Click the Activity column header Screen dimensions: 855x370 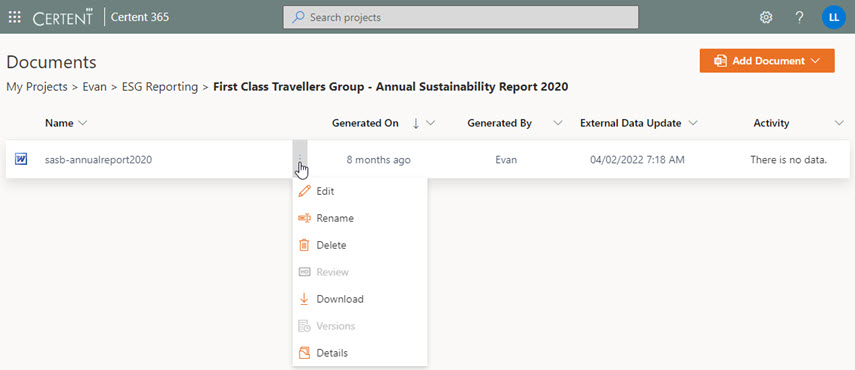[771, 123]
